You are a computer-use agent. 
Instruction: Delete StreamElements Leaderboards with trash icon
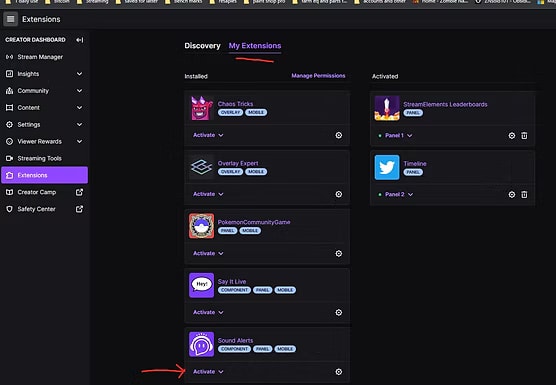pyautogui.click(x=524, y=135)
